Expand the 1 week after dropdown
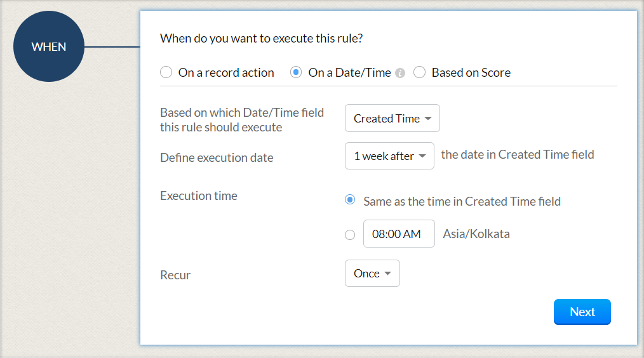The width and height of the screenshot is (644, 358). 389,156
